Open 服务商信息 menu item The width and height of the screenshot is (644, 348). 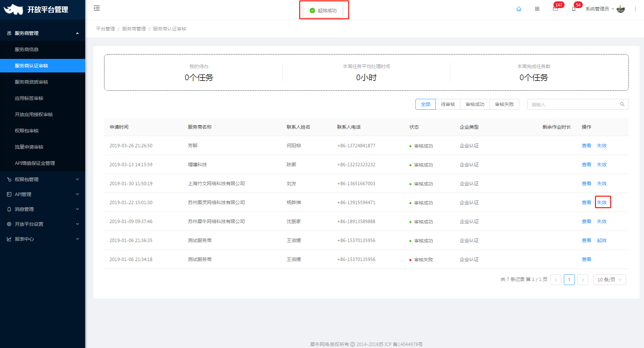pos(43,49)
